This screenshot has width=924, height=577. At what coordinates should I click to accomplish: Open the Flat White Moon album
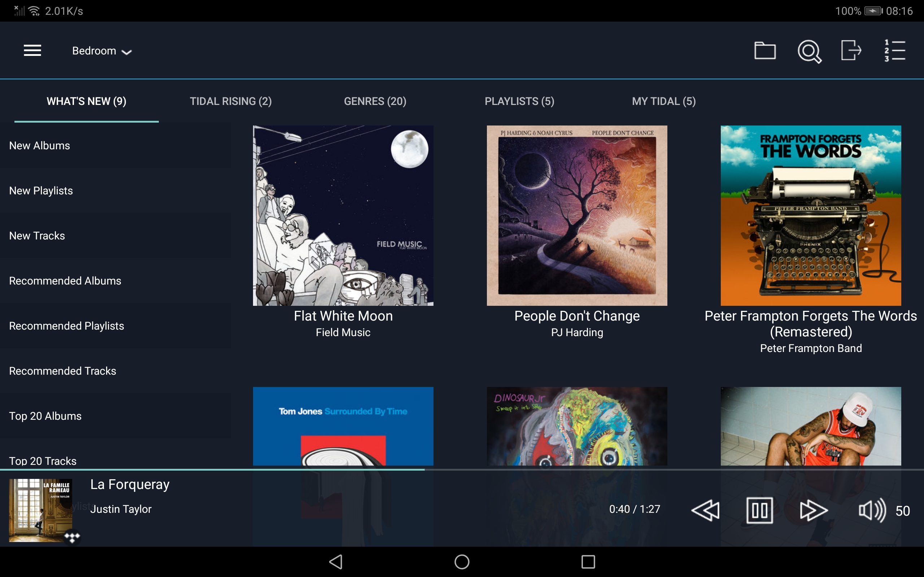pyautogui.click(x=343, y=215)
